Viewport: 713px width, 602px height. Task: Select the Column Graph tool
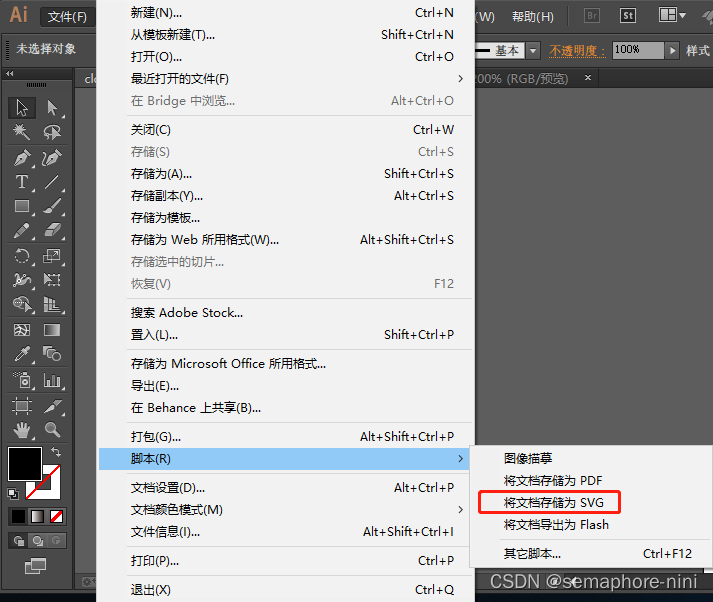coord(52,380)
